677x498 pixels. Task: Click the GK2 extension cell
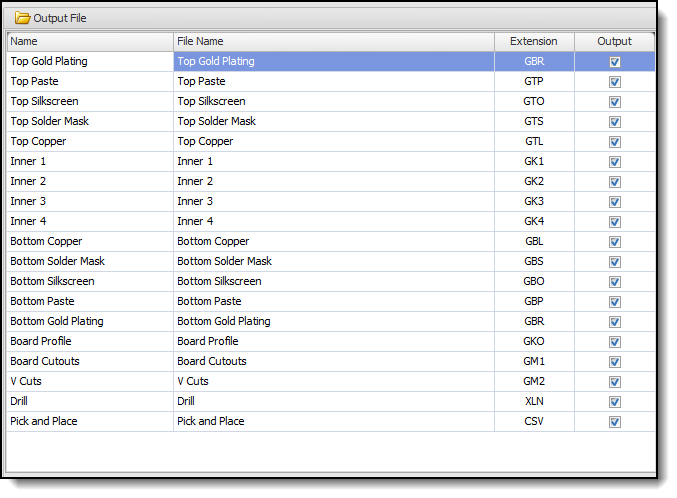pos(534,181)
